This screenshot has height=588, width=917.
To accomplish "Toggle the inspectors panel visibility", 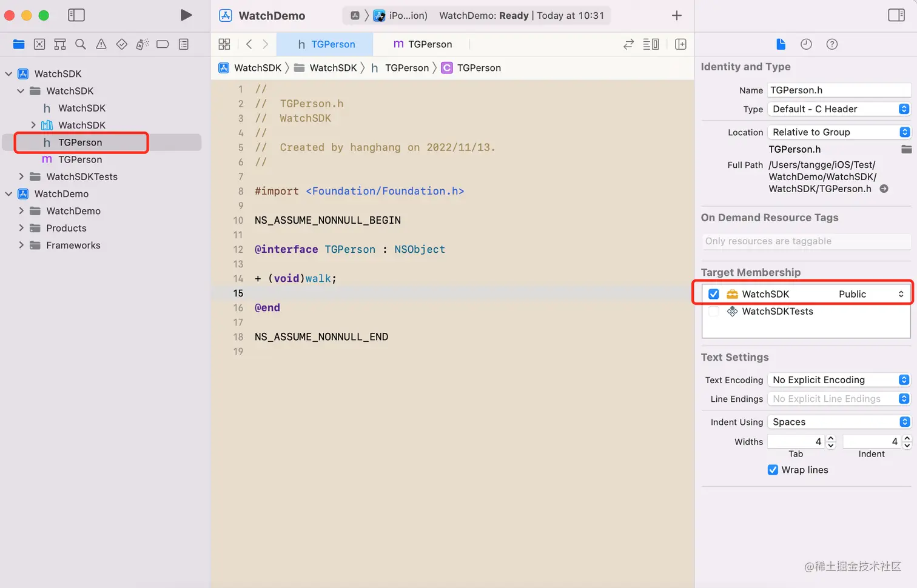I will tap(896, 15).
